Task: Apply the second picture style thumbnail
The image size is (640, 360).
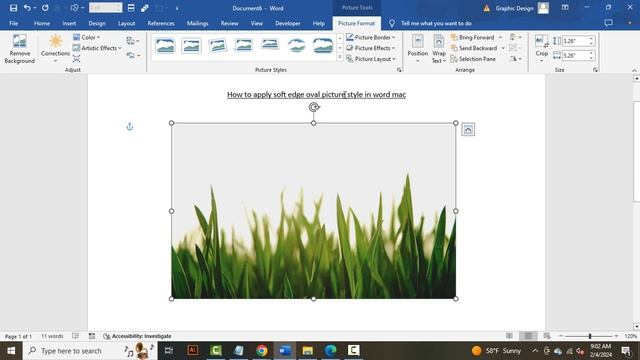Action: 191,45
